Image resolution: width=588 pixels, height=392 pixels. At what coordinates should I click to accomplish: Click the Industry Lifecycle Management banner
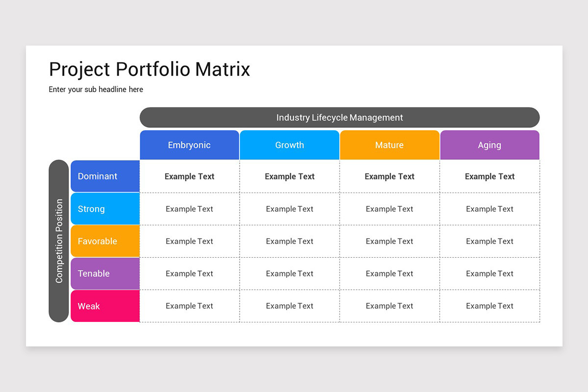point(340,118)
